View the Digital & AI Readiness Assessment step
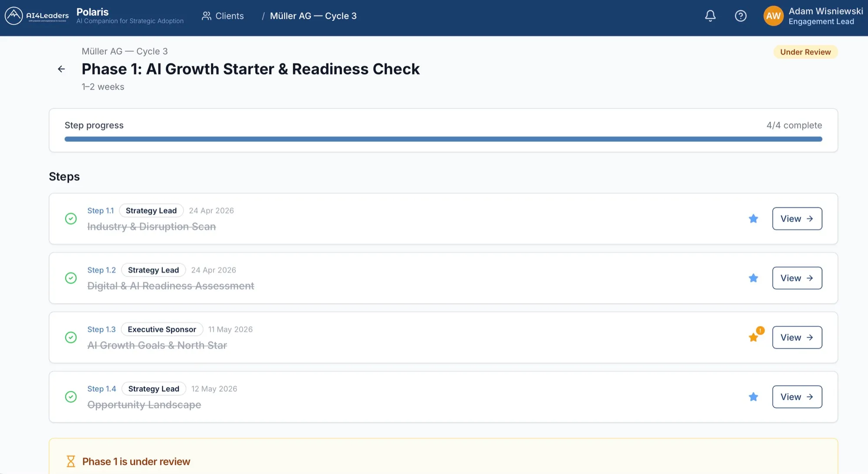The height and width of the screenshot is (474, 868). 797,278
